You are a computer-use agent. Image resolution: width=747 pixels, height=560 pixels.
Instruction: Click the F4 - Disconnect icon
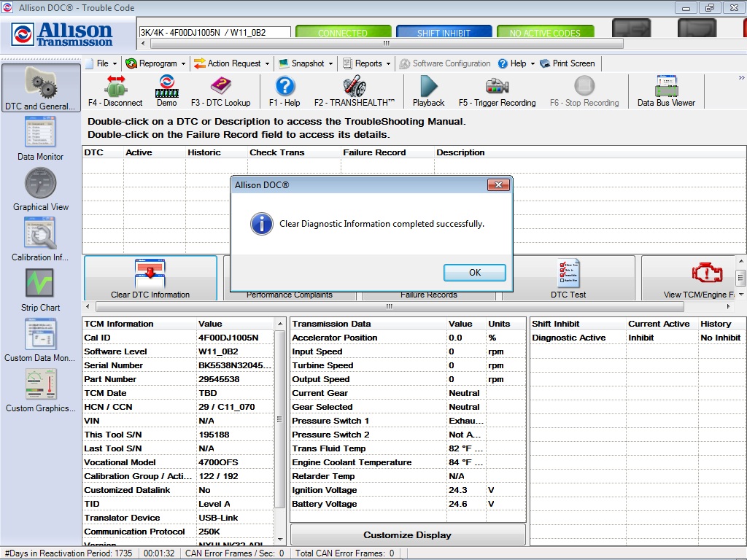click(x=115, y=86)
